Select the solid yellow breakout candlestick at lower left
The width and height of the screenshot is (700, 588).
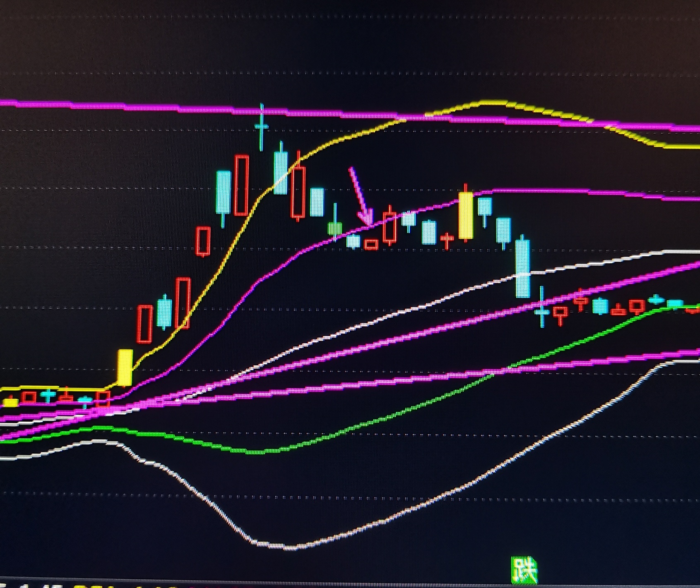pyautogui.click(x=125, y=367)
